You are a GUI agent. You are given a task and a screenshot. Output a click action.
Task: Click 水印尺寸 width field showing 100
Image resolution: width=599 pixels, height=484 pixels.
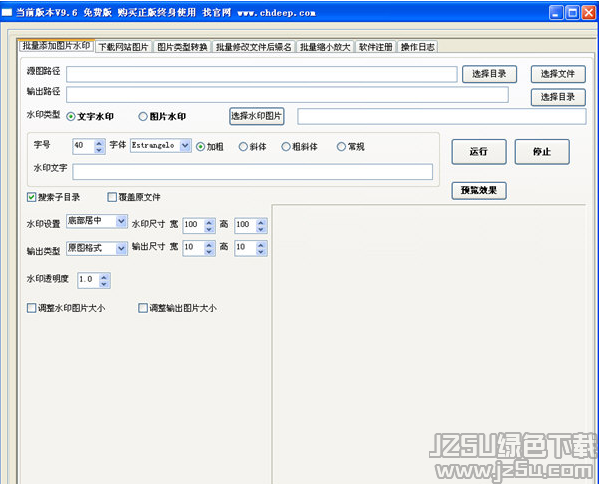point(194,225)
